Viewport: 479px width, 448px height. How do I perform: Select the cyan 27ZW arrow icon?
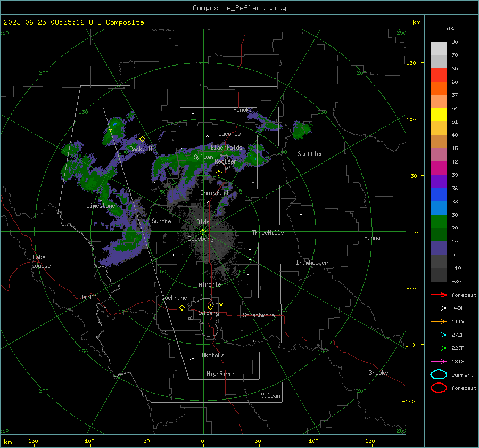(439, 335)
